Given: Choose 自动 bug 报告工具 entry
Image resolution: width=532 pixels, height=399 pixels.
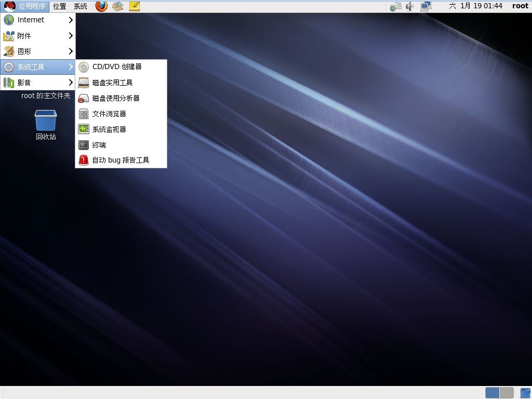Looking at the screenshot, I should (121, 160).
